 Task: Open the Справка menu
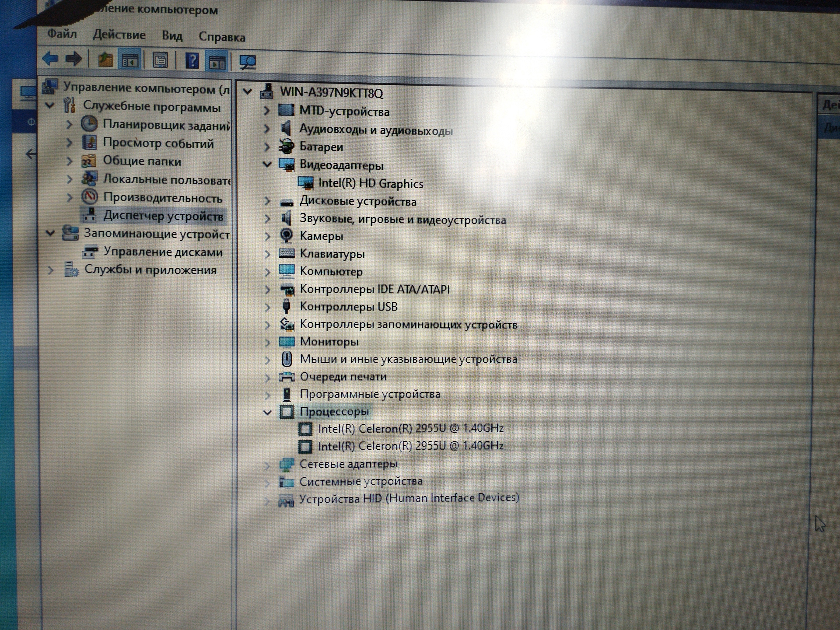pos(222,37)
